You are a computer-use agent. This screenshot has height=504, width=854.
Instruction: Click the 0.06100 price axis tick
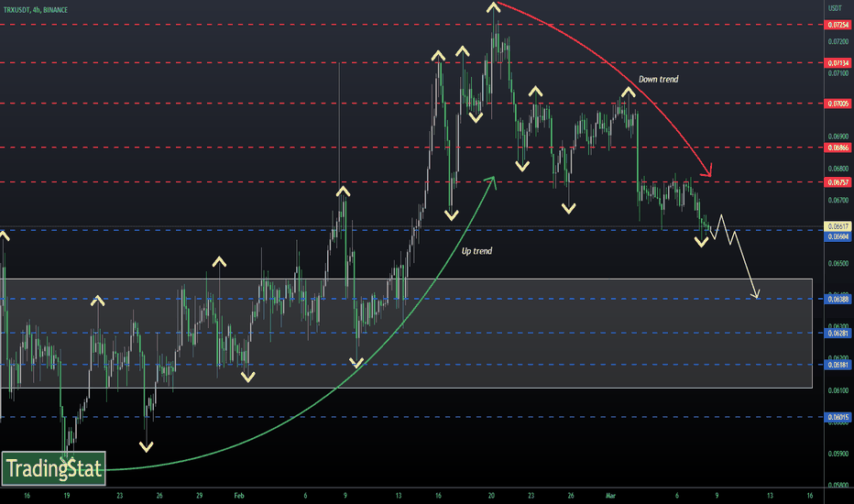pyautogui.click(x=838, y=390)
